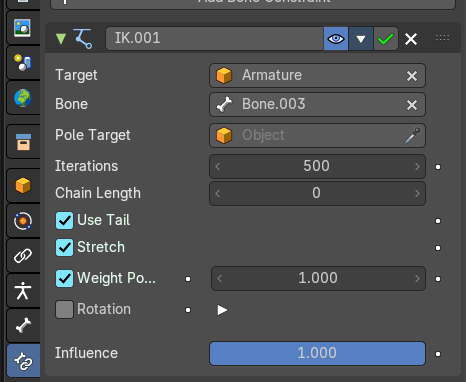This screenshot has width=466, height=382.
Task: Grab the IK.001 panel drag handle
Action: pos(442,38)
